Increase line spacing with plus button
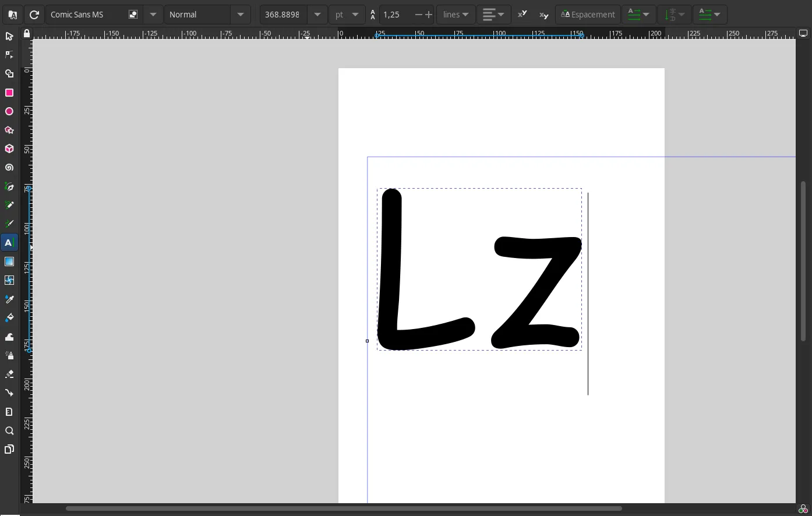This screenshot has width=812, height=516. (x=429, y=15)
